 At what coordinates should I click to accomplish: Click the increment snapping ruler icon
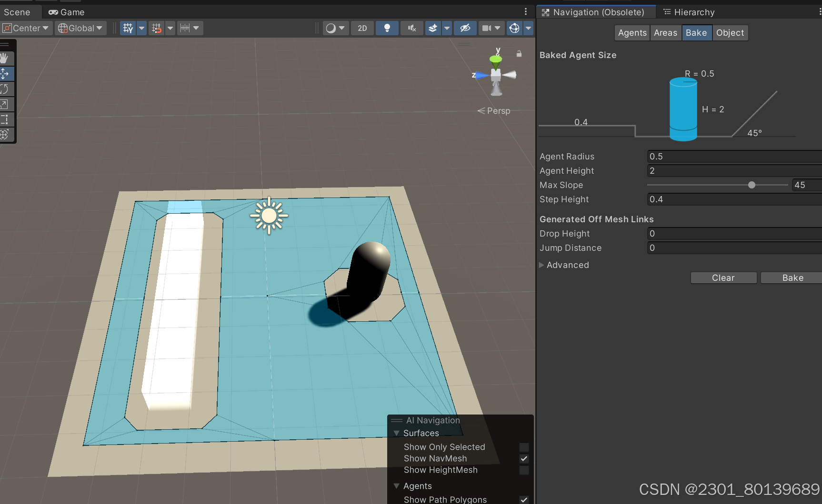click(x=185, y=28)
